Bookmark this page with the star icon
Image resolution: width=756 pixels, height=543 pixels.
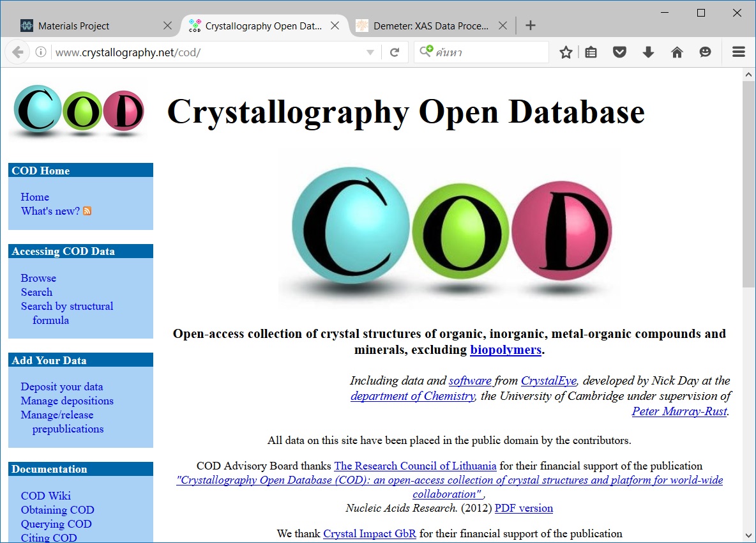(x=566, y=52)
